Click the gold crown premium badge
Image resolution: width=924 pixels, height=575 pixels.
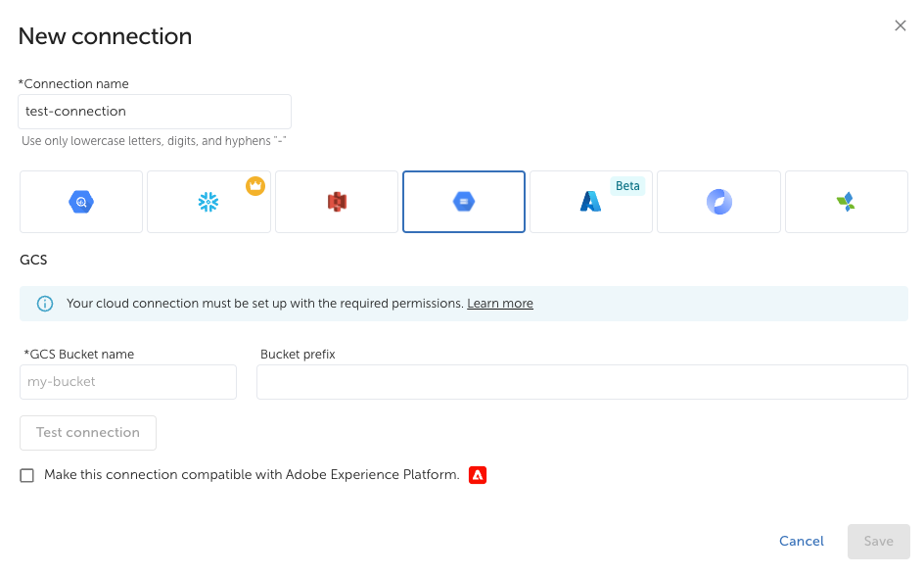255,186
